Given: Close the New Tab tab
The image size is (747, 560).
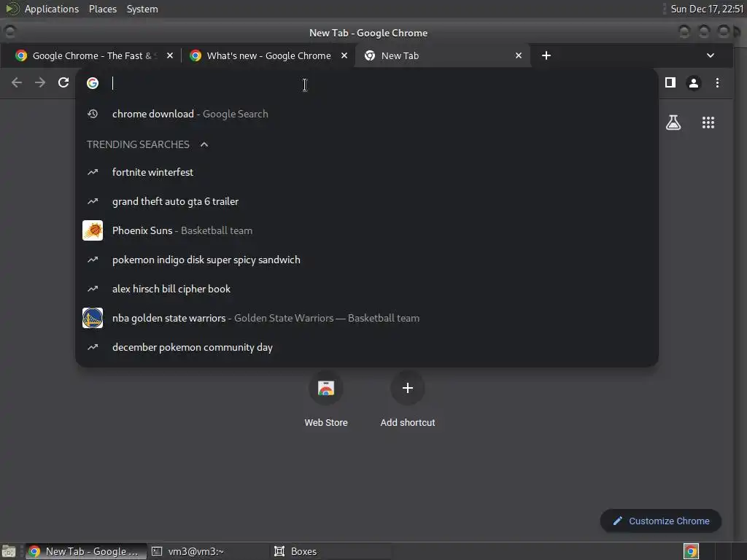Looking at the screenshot, I should [x=519, y=55].
